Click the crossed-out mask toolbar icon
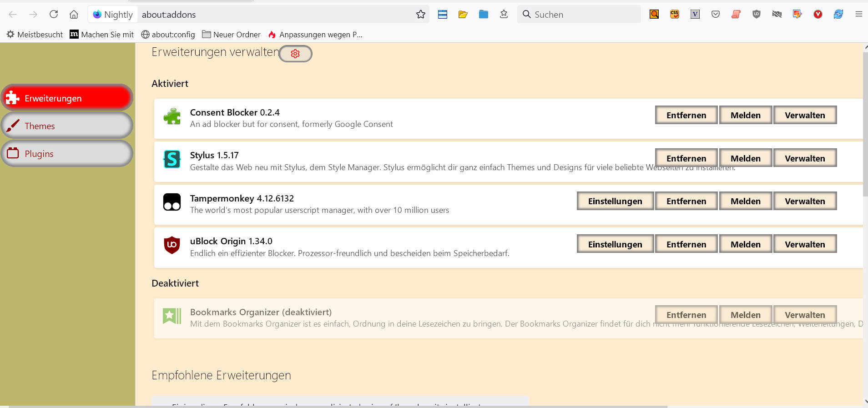The image size is (868, 408). tap(777, 15)
